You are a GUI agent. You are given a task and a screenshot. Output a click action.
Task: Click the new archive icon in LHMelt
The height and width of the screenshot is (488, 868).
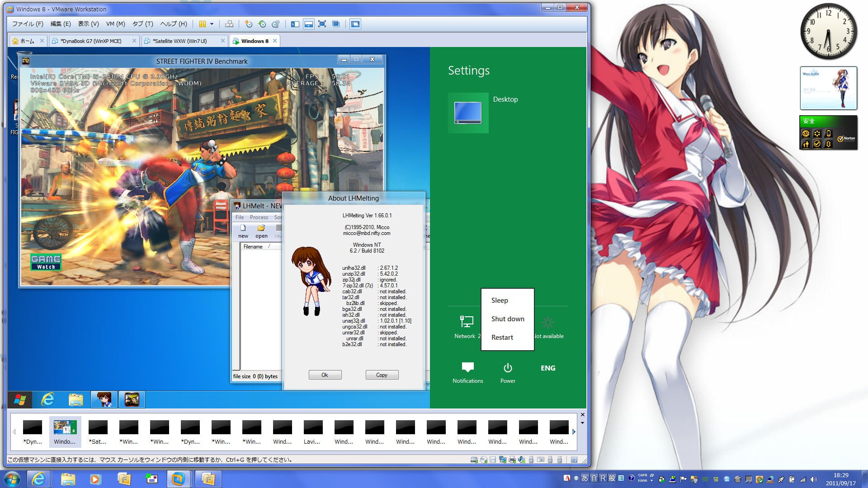pyautogui.click(x=243, y=231)
